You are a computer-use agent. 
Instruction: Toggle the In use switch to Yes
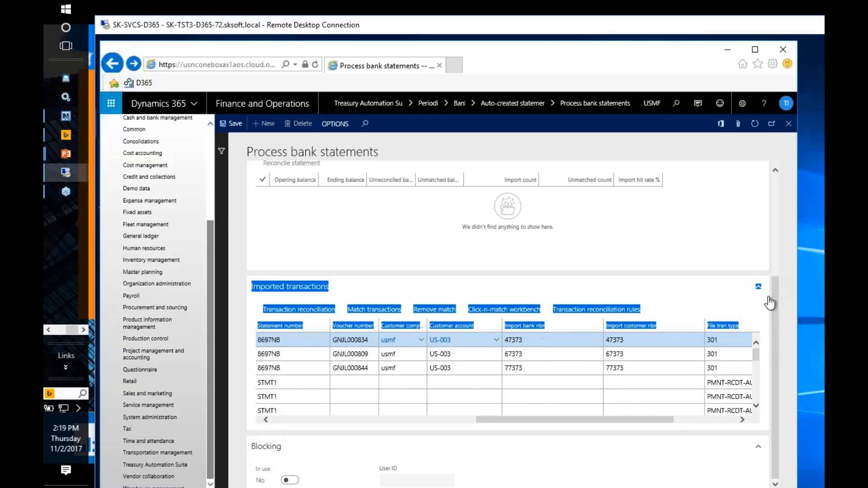pos(290,480)
